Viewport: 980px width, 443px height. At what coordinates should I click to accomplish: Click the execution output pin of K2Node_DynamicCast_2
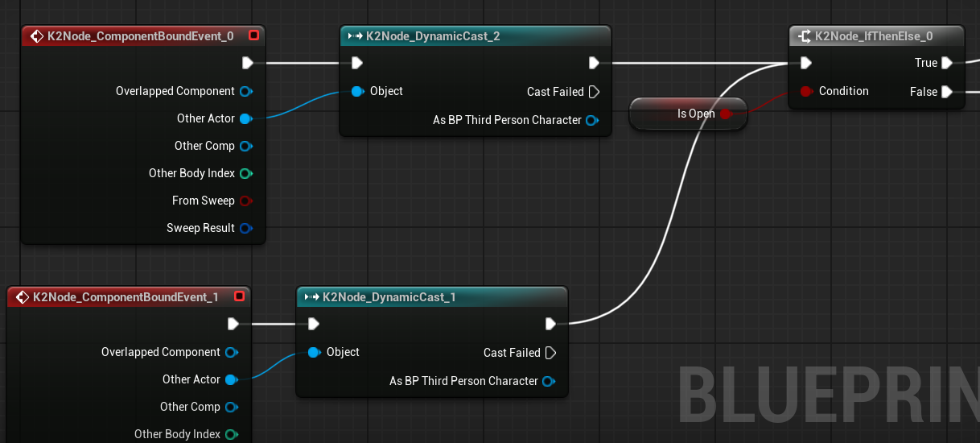pyautogui.click(x=594, y=63)
